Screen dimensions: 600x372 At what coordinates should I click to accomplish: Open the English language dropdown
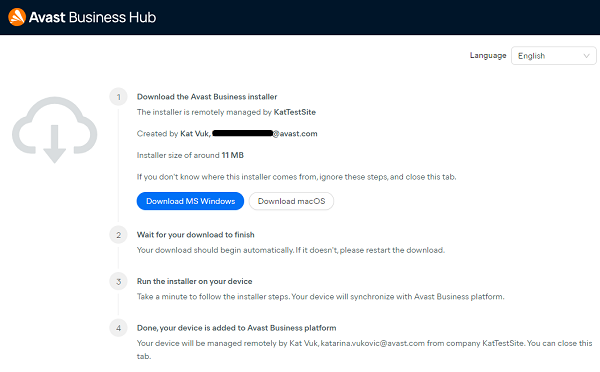tap(553, 56)
